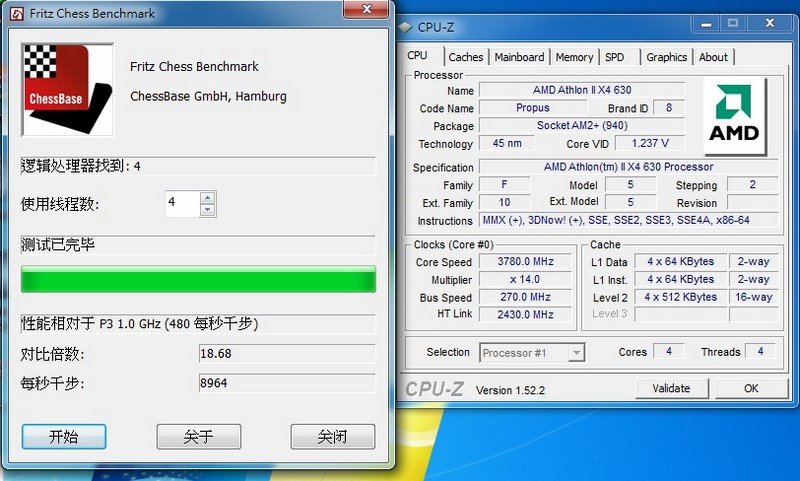Click the Package value Socket AM2+ (940)
Image resolution: width=800 pixels, height=481 pixels.
582,125
